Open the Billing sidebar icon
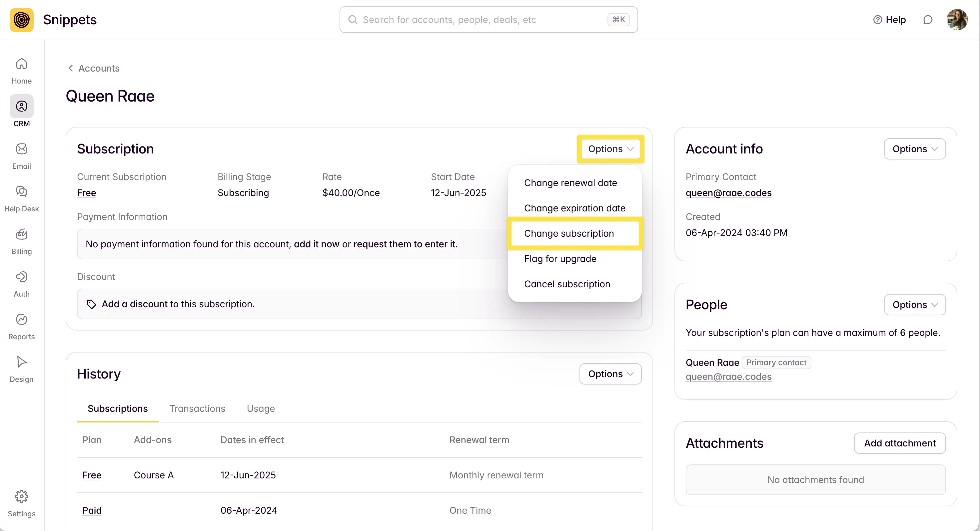 tap(21, 234)
